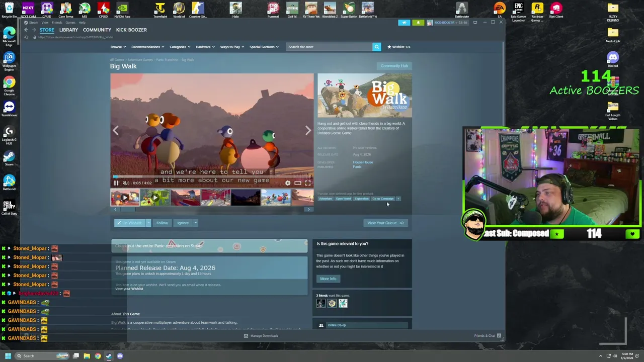Open Windows Start menu on taskbar
The height and width of the screenshot is (362, 644).
pos(8,356)
